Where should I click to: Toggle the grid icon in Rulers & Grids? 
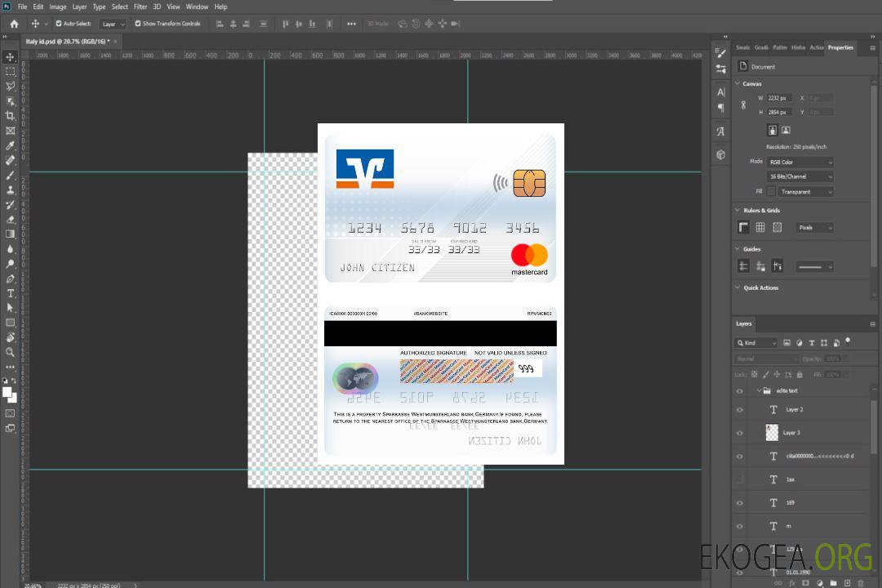[x=760, y=227]
